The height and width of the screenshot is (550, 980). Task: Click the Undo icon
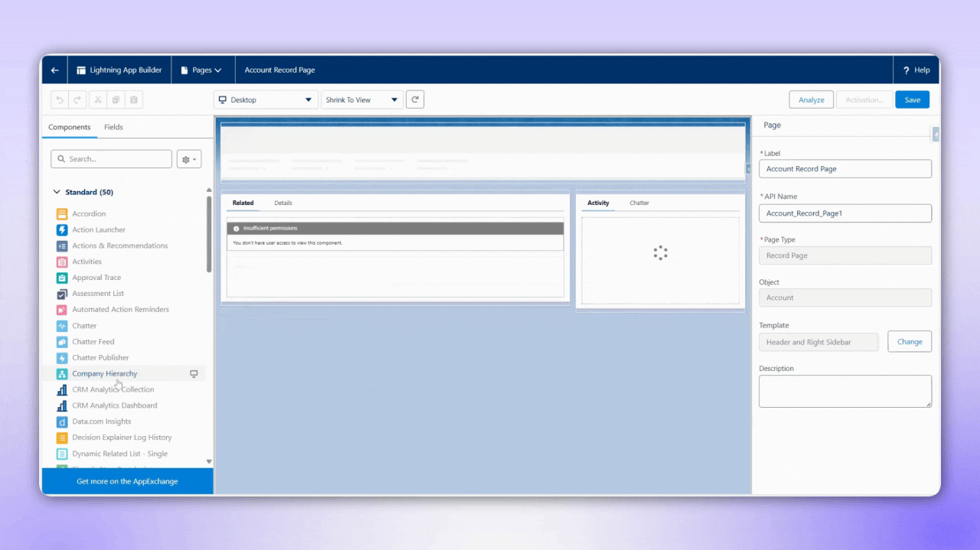[60, 99]
